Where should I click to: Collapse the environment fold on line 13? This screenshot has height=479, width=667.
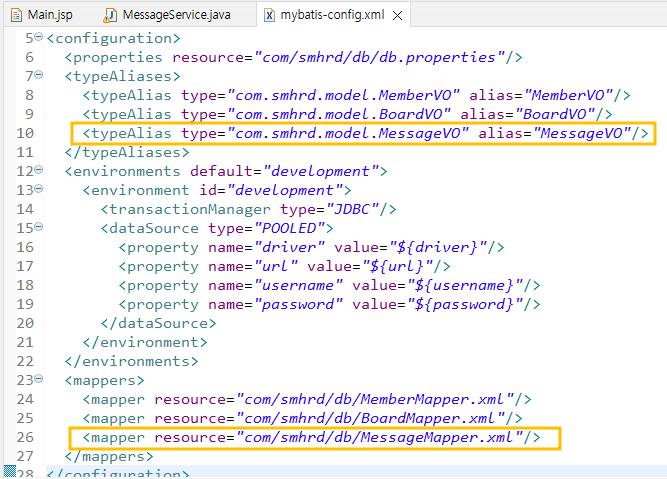click(x=39, y=188)
